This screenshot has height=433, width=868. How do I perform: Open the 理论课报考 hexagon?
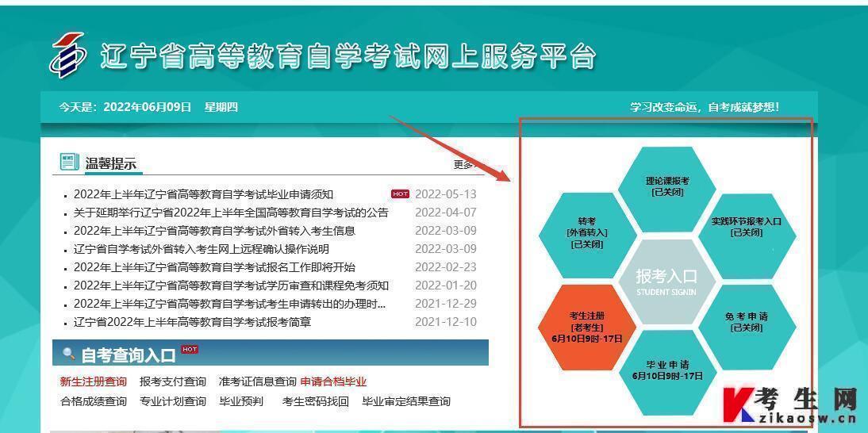[x=667, y=189]
